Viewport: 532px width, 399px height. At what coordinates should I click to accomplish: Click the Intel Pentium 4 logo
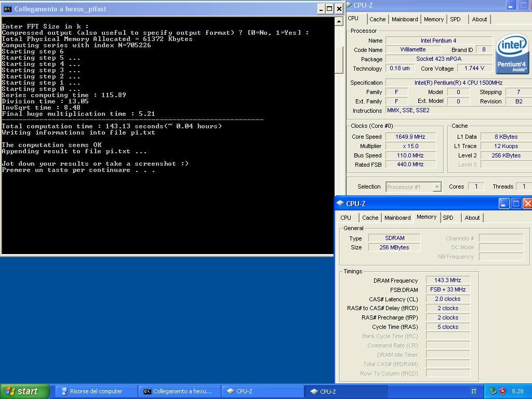coord(512,54)
